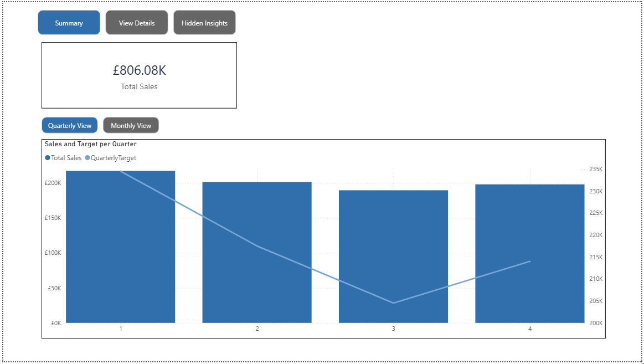
Task: Click the Total Sales legend color dot
Action: coord(48,158)
